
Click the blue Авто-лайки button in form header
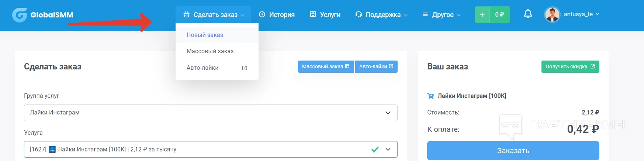point(376,67)
